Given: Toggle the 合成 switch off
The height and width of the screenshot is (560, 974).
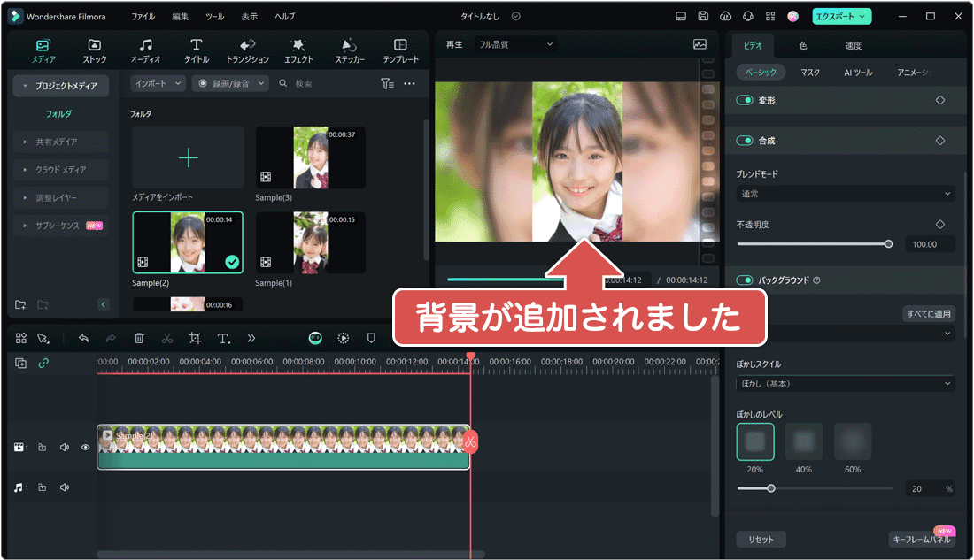Looking at the screenshot, I should click(744, 140).
